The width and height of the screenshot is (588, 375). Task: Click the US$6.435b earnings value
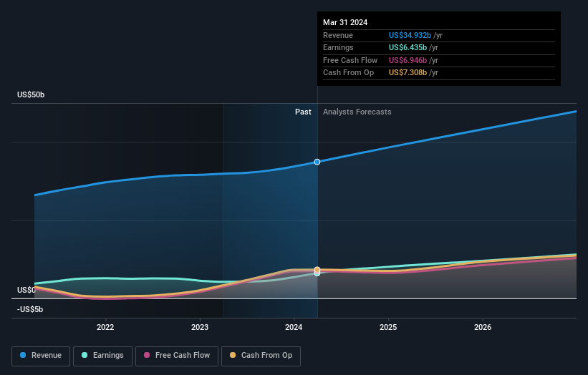click(408, 47)
